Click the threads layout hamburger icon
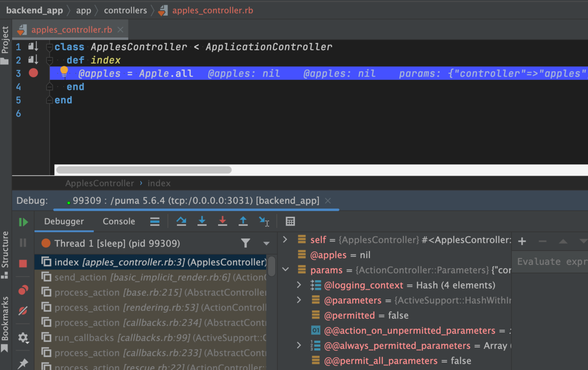588x370 pixels. (x=155, y=222)
